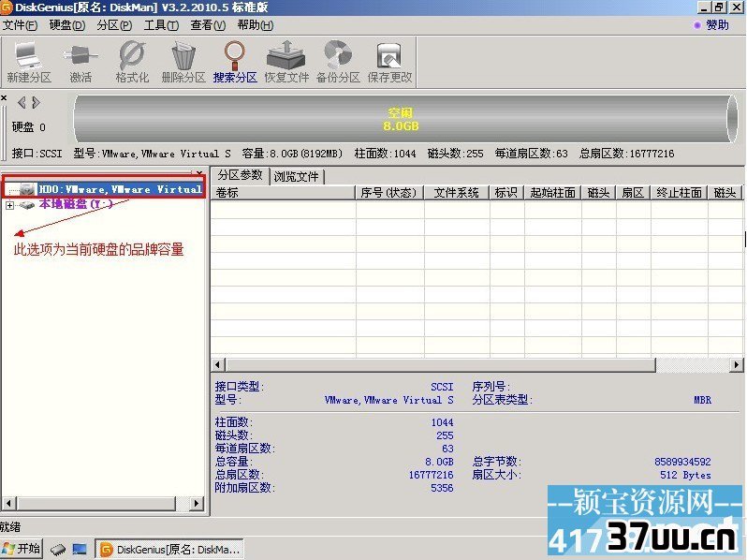The image size is (747, 560).
Task: Open the 开始 Start button
Action: (x=22, y=549)
